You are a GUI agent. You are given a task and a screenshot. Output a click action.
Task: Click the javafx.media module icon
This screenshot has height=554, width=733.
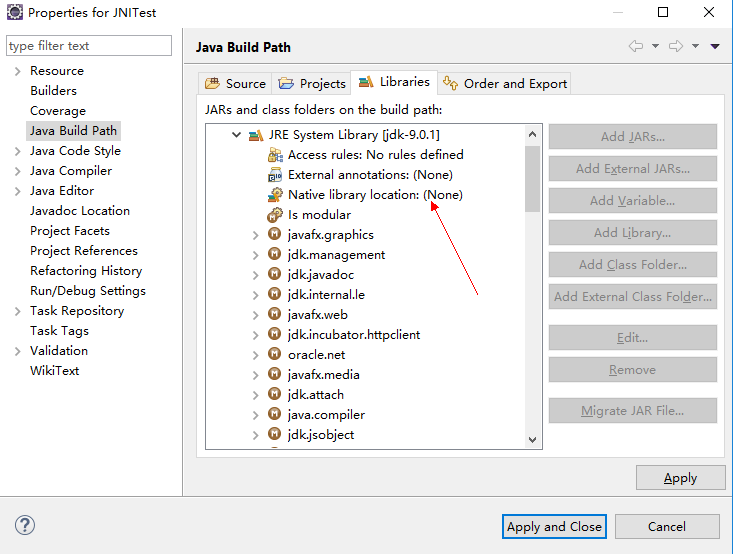click(x=274, y=374)
